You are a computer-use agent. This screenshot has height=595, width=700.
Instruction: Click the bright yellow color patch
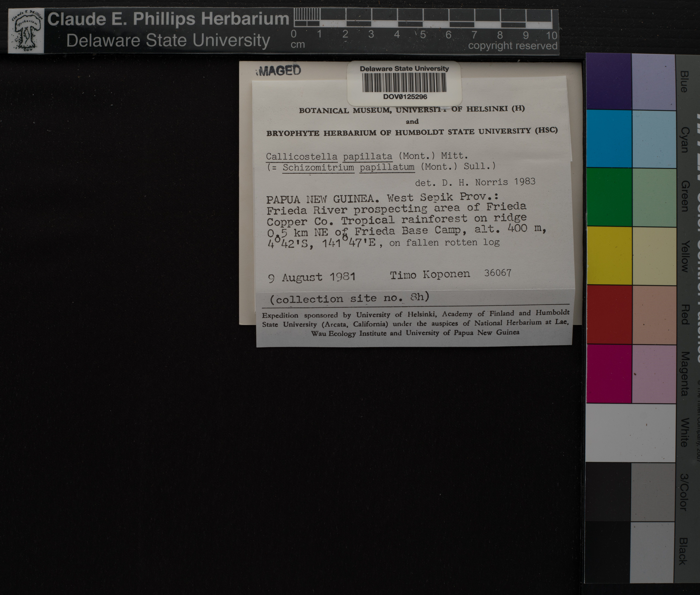[x=609, y=256]
